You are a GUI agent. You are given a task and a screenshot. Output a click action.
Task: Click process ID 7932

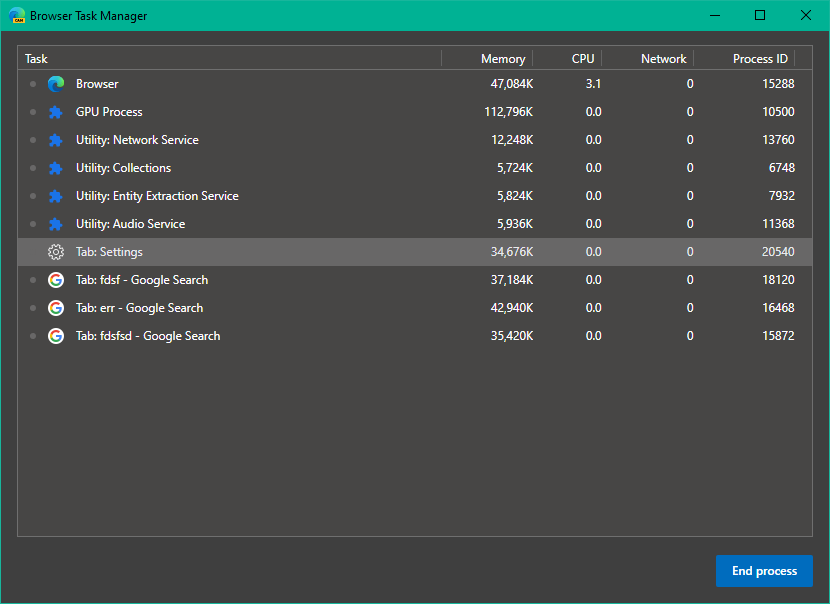click(782, 196)
